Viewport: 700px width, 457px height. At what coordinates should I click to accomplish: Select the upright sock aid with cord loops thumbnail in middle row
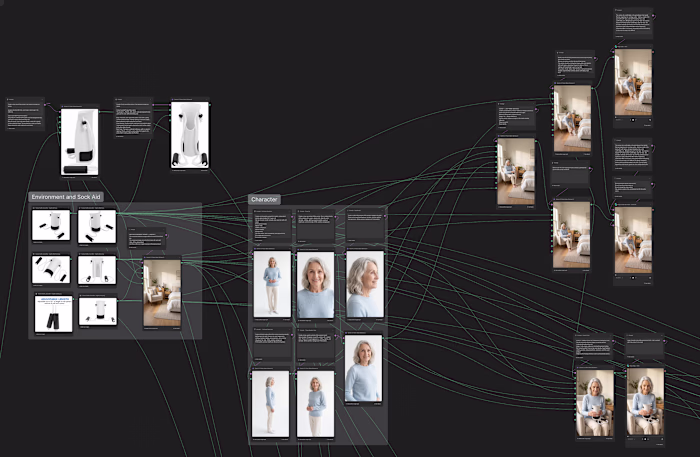coord(97,270)
